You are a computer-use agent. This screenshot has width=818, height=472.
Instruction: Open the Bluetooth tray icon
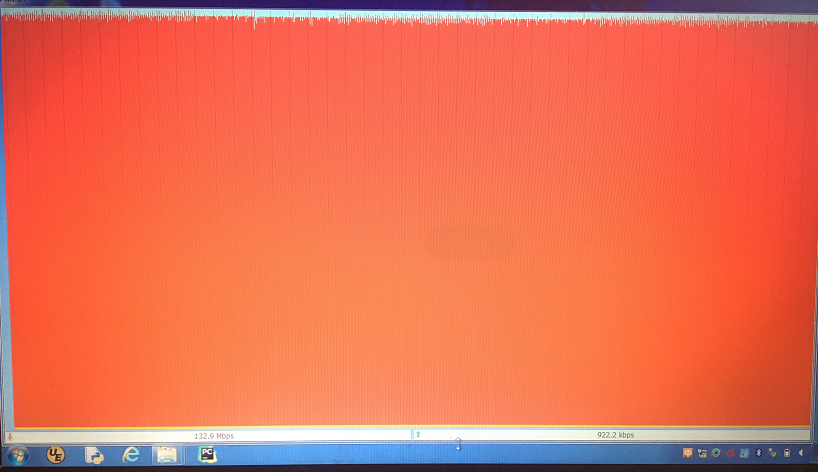758,453
